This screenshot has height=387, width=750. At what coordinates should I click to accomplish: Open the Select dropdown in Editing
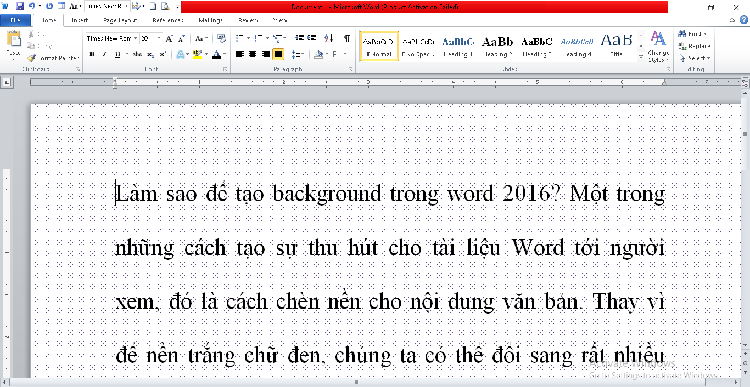point(694,58)
